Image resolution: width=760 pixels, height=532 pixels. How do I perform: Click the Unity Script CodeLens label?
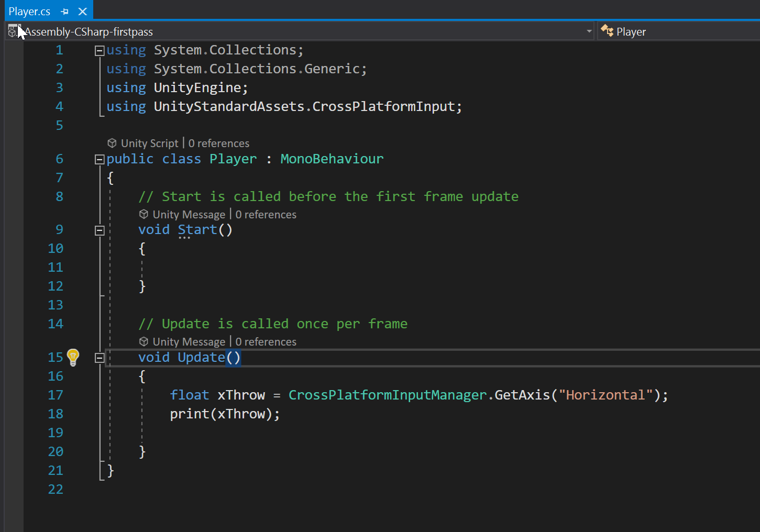(x=150, y=143)
